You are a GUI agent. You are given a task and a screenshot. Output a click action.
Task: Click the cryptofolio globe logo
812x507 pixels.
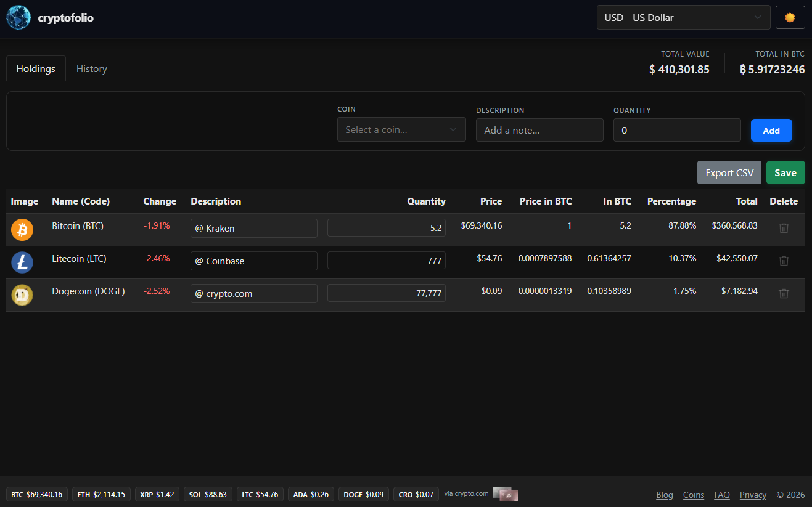pos(18,17)
